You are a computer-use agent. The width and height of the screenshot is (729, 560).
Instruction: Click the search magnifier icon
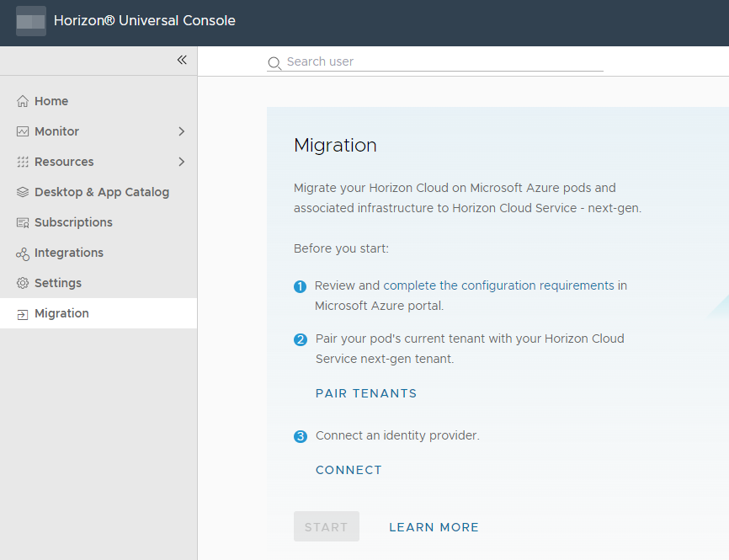(274, 63)
